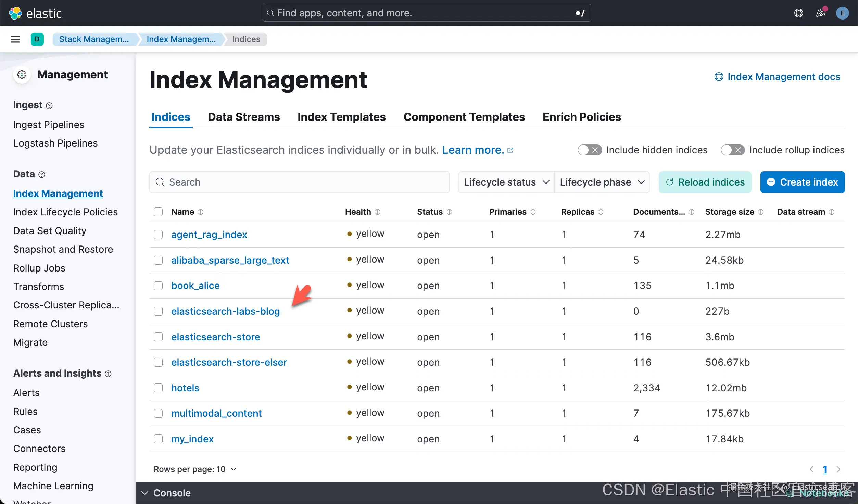Screen dimensions: 858x504
Task: Click the Create index button
Action: click(802, 182)
